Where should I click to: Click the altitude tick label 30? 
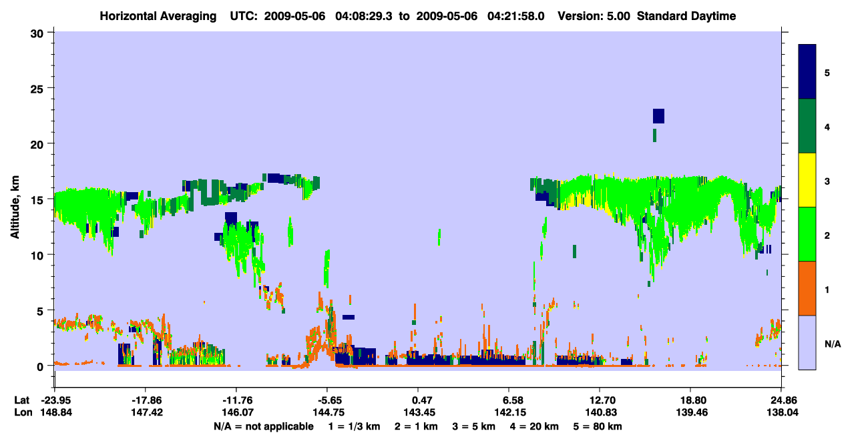[37, 33]
